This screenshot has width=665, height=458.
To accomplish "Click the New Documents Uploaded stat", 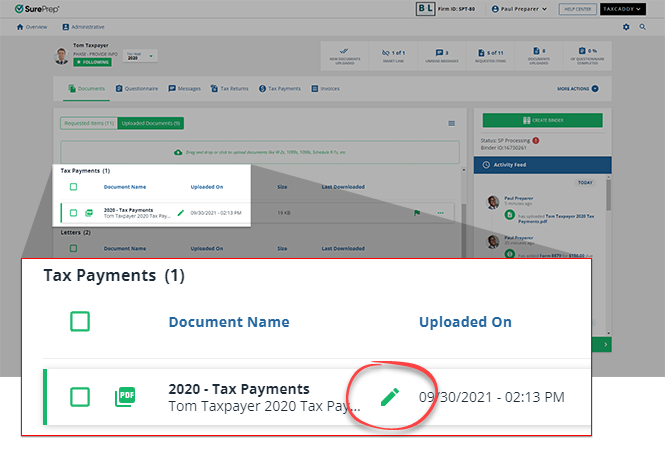I will (345, 56).
